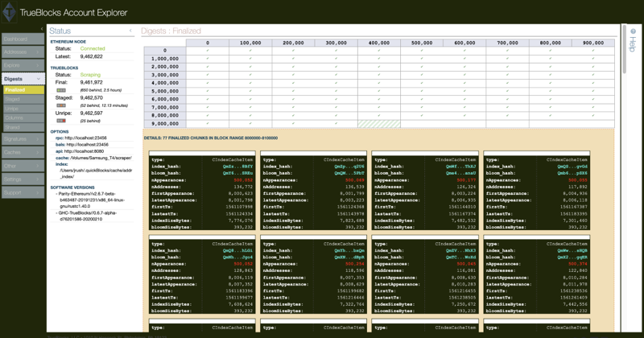
Task: Click the 900,000 column header
Action: pos(593,43)
